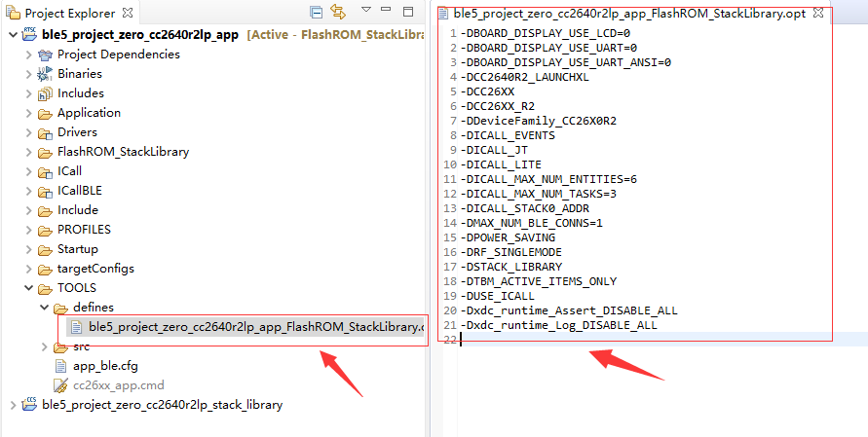The width and height of the screenshot is (868, 437).
Task: Expand the ble5_project_zero_cc2640r2lp_stack_library project
Action: (14, 406)
